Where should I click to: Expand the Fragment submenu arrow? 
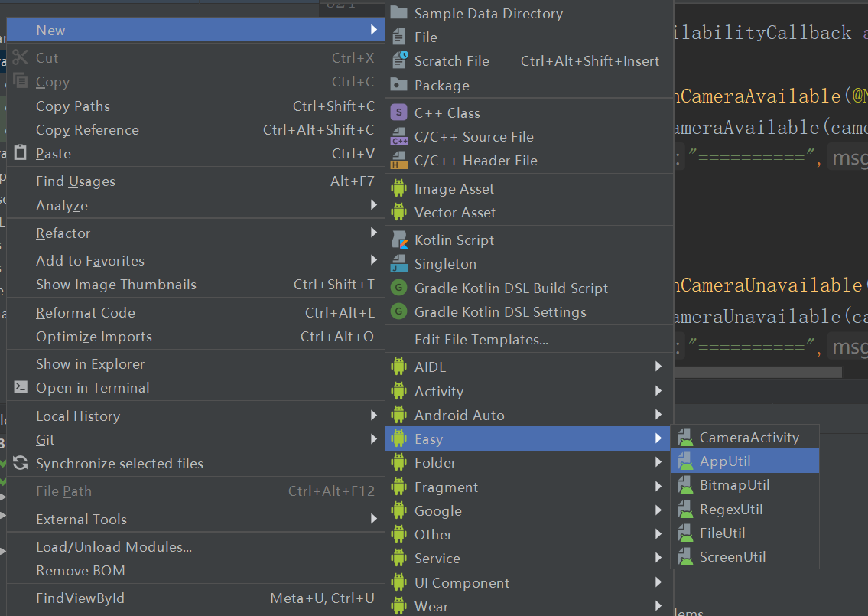[x=658, y=487]
